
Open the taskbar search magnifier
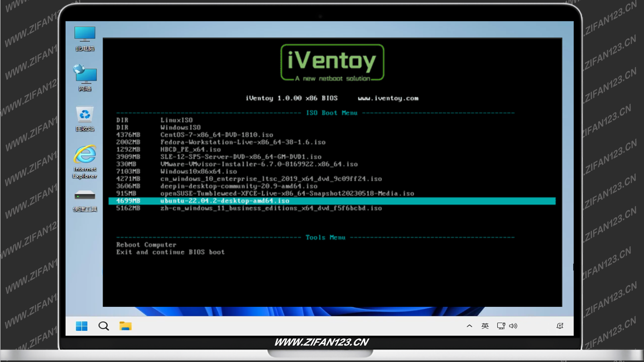coord(103,326)
